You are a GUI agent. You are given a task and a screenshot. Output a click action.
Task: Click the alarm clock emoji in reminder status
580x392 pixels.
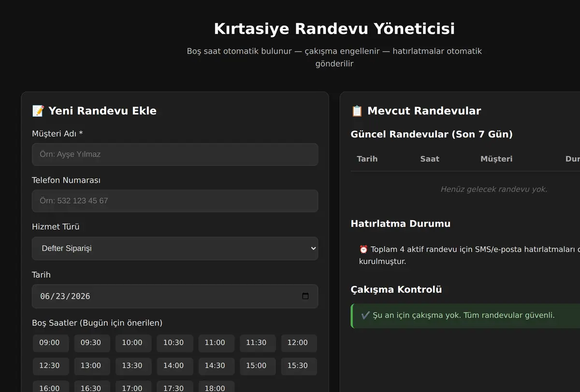[363, 249]
